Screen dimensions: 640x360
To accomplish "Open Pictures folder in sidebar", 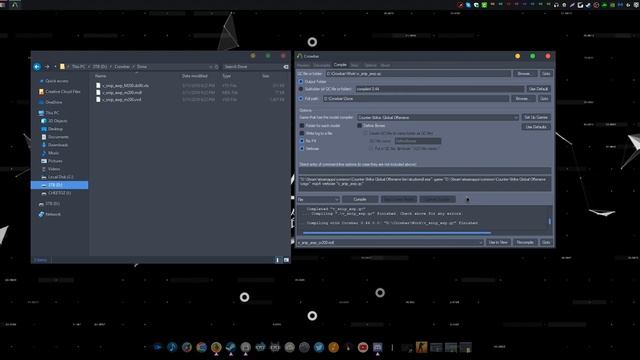I will tap(52, 161).
